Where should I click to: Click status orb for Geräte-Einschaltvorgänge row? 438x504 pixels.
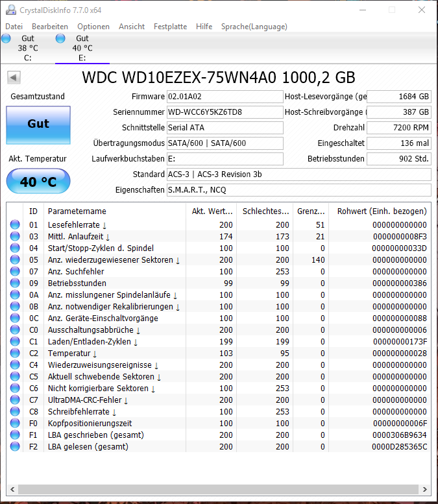(x=15, y=318)
